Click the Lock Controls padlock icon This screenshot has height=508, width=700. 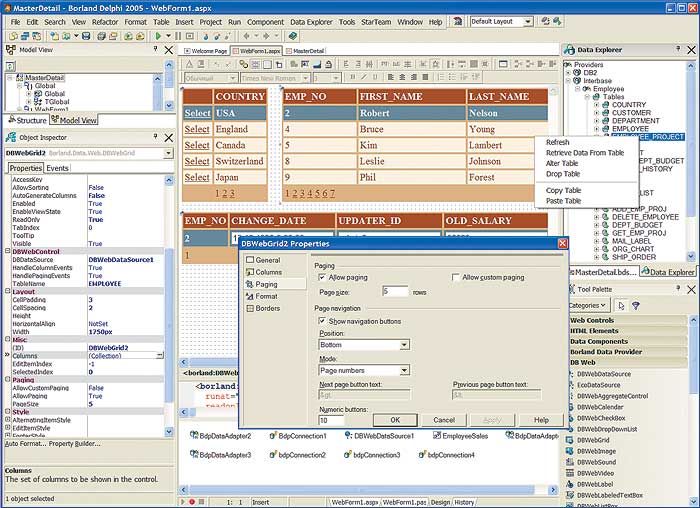[328, 64]
